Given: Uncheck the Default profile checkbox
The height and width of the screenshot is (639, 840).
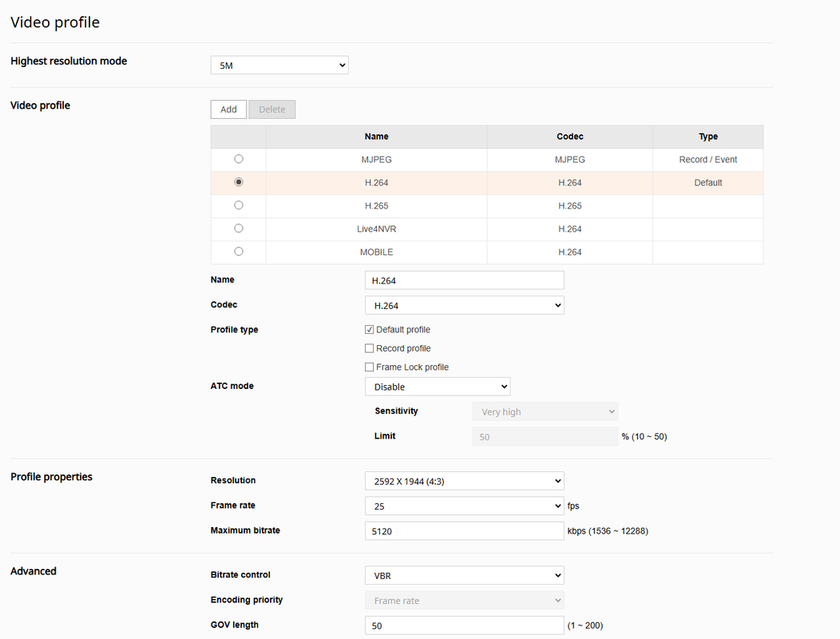Looking at the screenshot, I should [370, 330].
